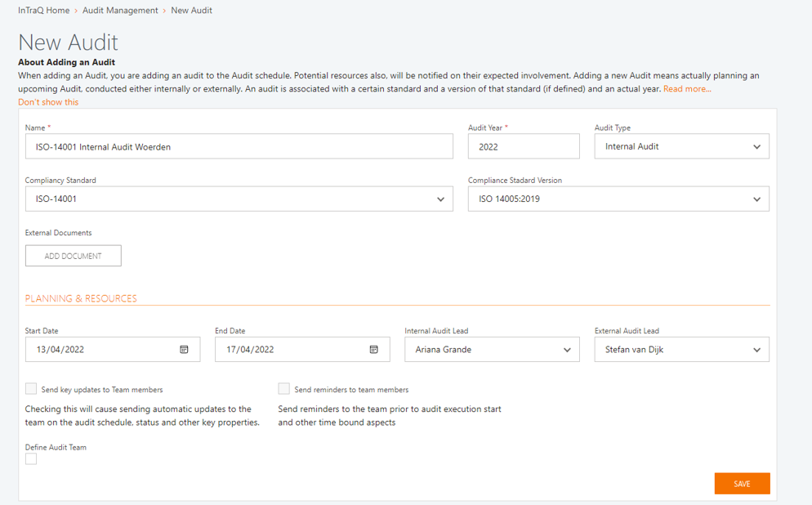Open the External Audit Lead dropdown
The width and height of the screenshot is (812, 505).
tap(681, 350)
